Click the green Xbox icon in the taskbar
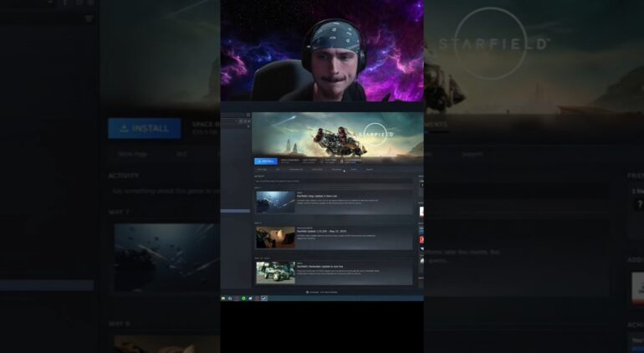The height and width of the screenshot is (353, 644). click(243, 299)
